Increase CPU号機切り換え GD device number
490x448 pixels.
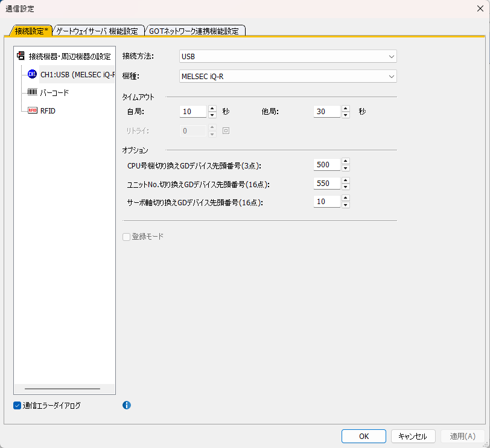tap(345, 161)
